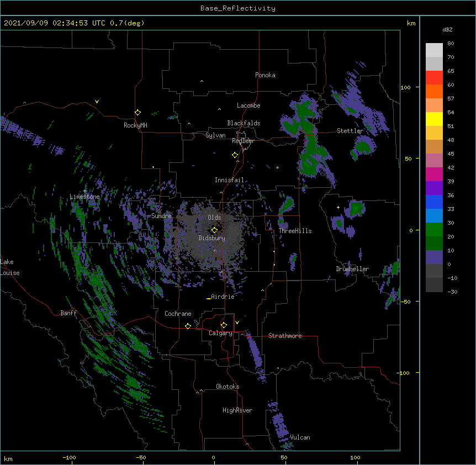This screenshot has width=476, height=465.
Task: Click the white plus marker west of Drumheller cells
Action: (x=338, y=207)
